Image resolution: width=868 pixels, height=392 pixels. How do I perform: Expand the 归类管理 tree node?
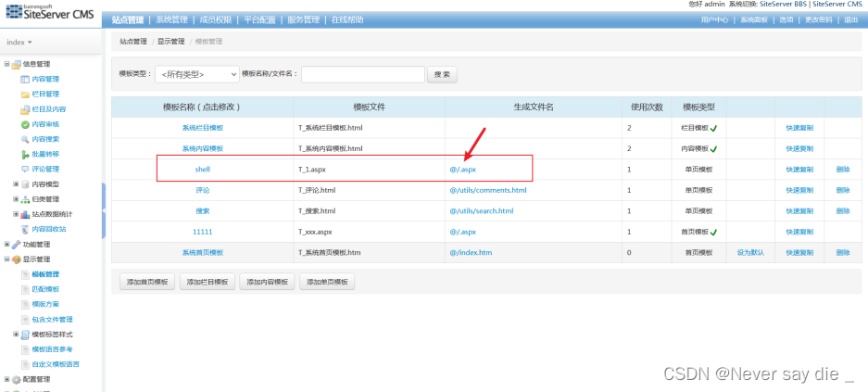[x=16, y=199]
